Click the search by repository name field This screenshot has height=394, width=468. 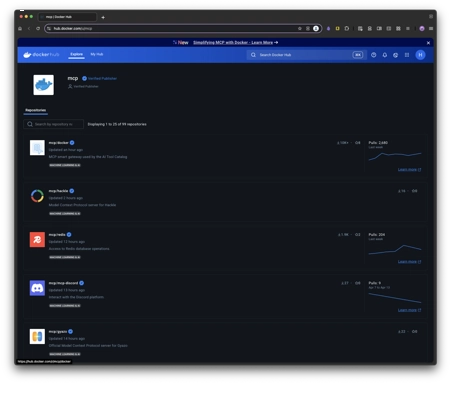pyautogui.click(x=54, y=124)
